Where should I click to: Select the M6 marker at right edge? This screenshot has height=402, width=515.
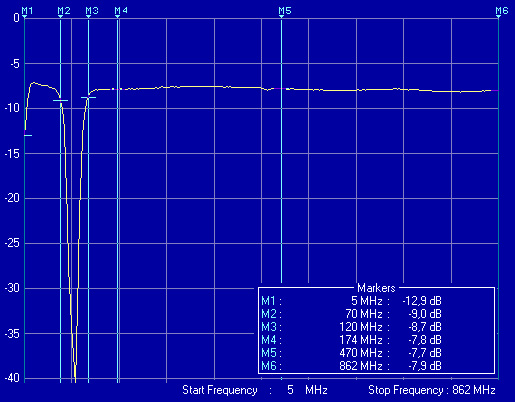pyautogui.click(x=501, y=11)
